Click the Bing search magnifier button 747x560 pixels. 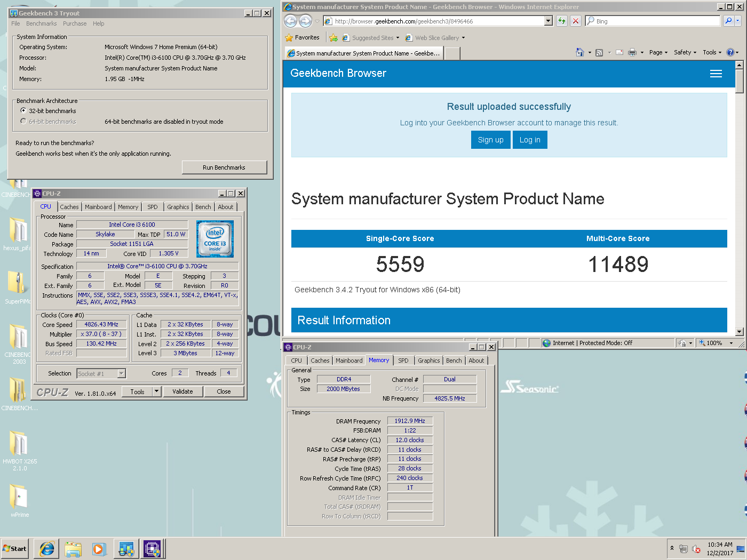coord(728,21)
